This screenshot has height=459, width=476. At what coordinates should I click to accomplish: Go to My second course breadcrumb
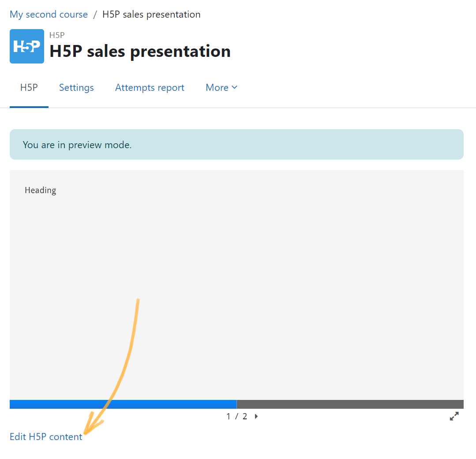pyautogui.click(x=49, y=14)
